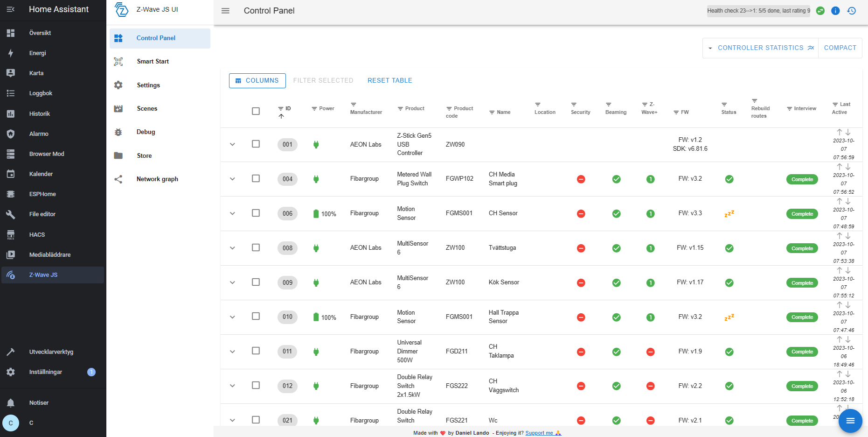Click the HACS sidebar icon

[11, 235]
